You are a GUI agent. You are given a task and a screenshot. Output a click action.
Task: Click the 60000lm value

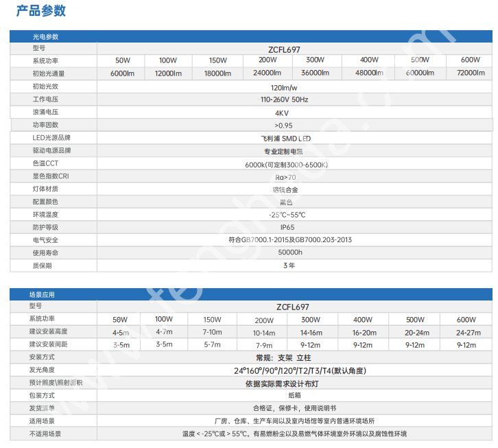click(420, 73)
